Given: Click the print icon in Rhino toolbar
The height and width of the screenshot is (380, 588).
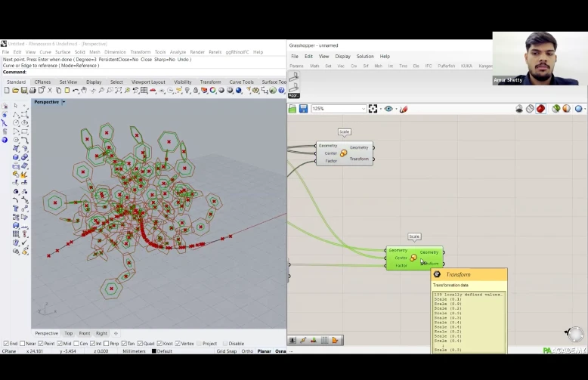Looking at the screenshot, I should click(33, 91).
